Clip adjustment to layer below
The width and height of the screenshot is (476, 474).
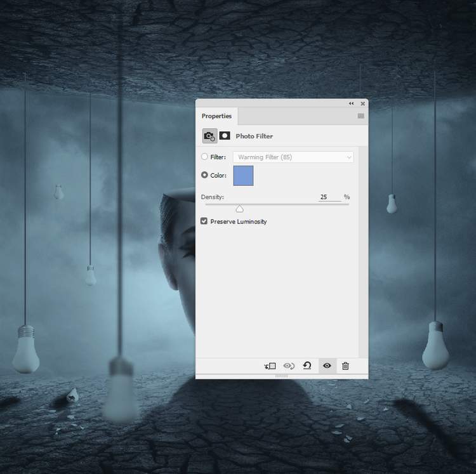pyautogui.click(x=270, y=366)
